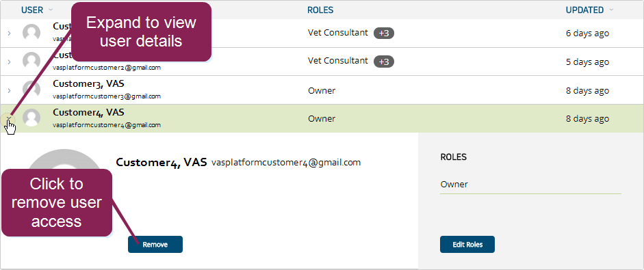Select the Customer3, VAS name
The image size is (644, 270).
pyautogui.click(x=89, y=83)
